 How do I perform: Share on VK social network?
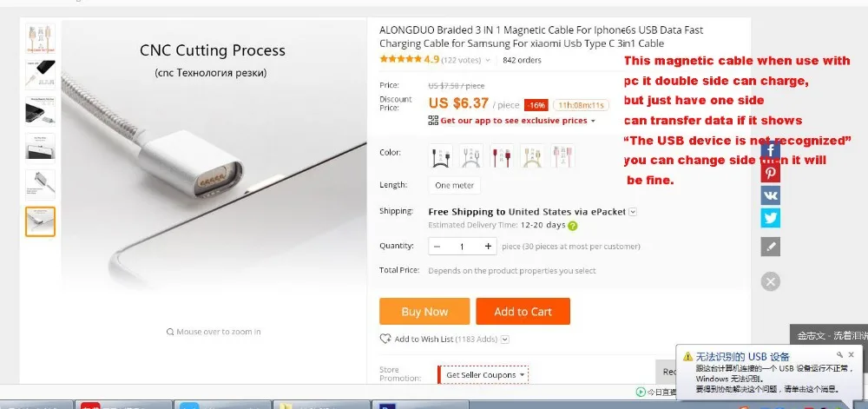(x=770, y=195)
